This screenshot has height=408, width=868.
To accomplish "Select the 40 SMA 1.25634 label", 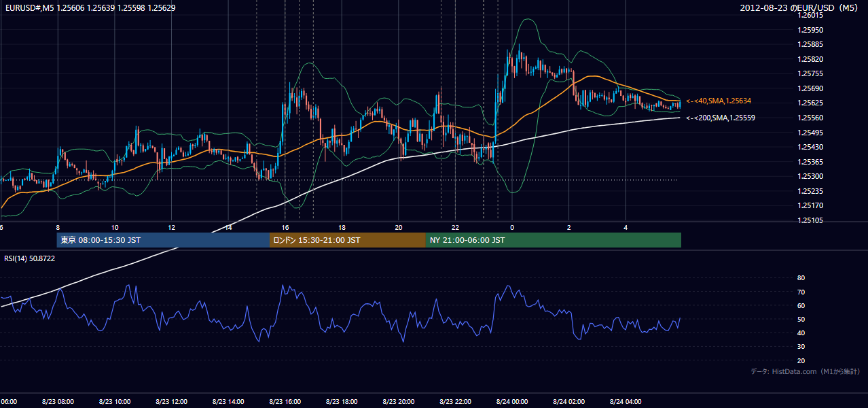I will click(719, 101).
